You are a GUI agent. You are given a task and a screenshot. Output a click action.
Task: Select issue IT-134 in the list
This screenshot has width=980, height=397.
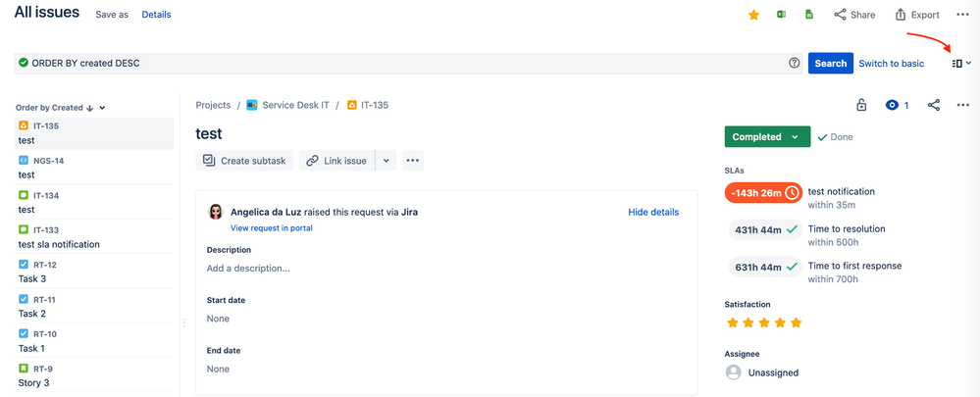point(94,202)
